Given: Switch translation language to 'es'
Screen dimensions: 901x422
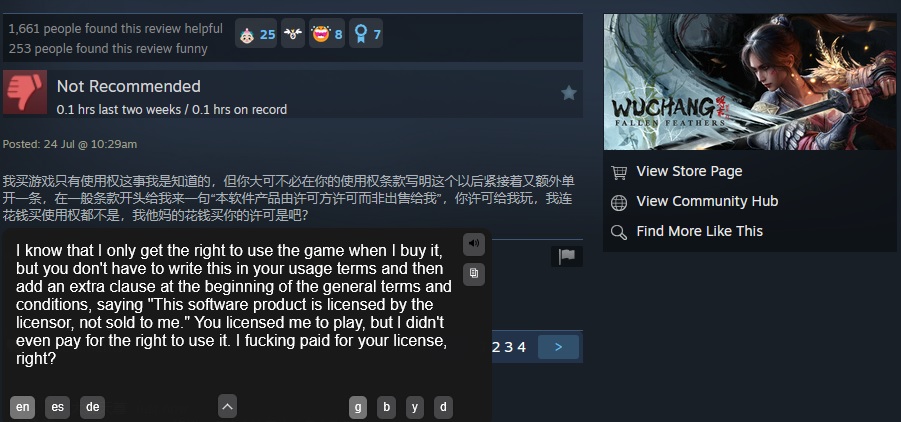Looking at the screenshot, I should click(57, 407).
